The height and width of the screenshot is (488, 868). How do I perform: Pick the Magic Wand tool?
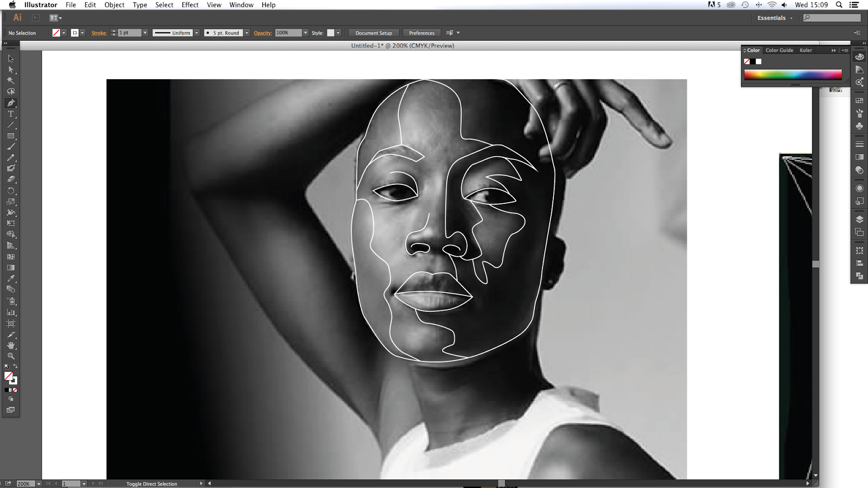pos(11,80)
